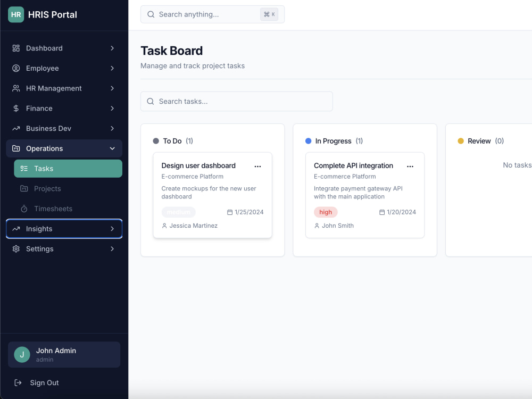Expand the HR Management chevron
Image resolution: width=532 pixels, height=399 pixels.
pos(112,88)
